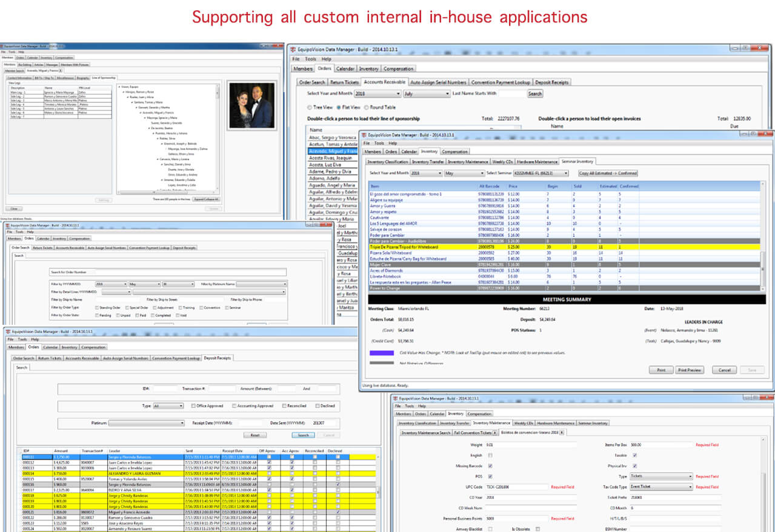Uncheck the Missing Barcode checkbox
The width and height of the screenshot is (775, 532).
[490, 466]
